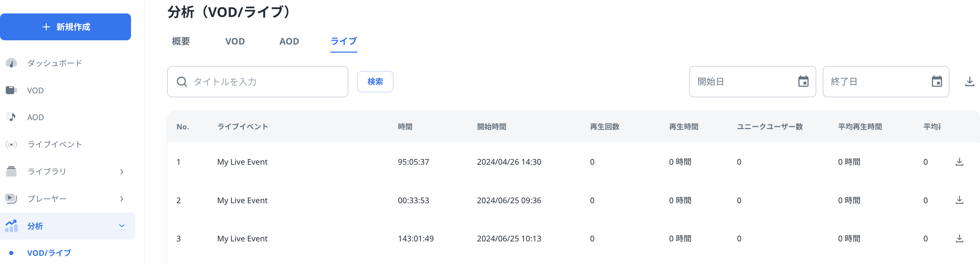Switch to the AOD tab
The height and width of the screenshot is (264, 980).
coord(289,41)
